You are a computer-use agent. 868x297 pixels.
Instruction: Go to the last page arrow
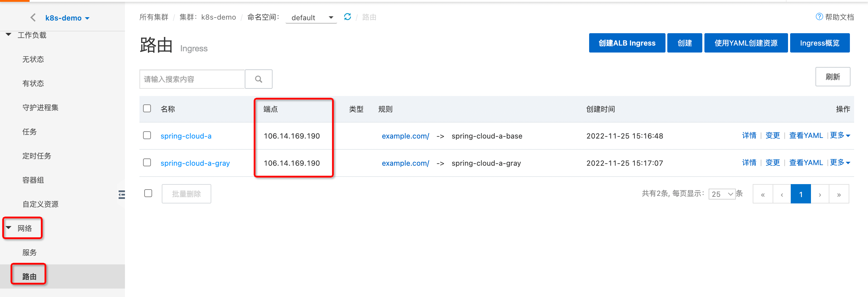[x=839, y=194]
